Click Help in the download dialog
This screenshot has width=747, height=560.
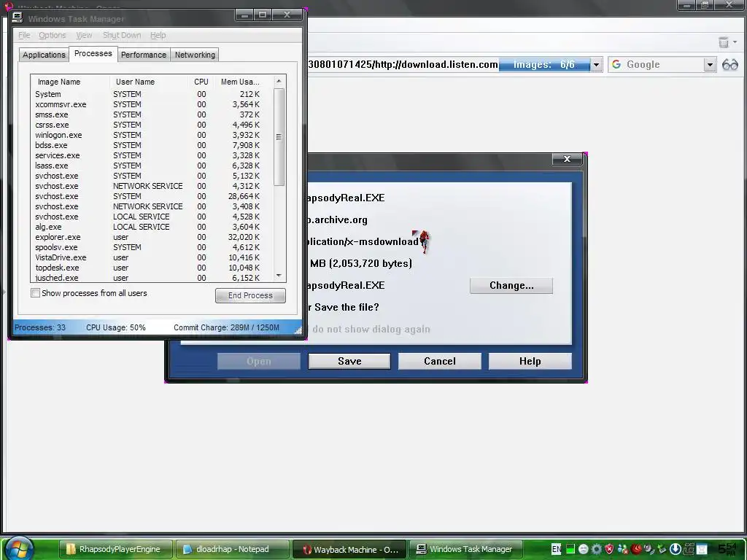(x=530, y=361)
